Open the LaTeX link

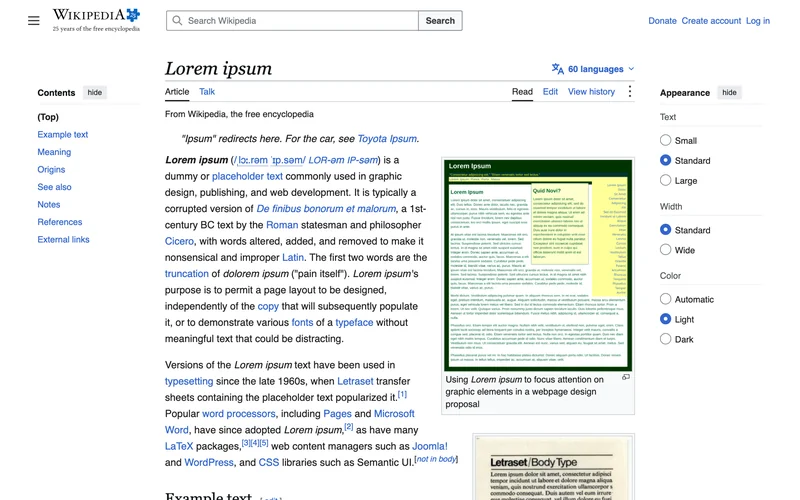(x=179, y=446)
